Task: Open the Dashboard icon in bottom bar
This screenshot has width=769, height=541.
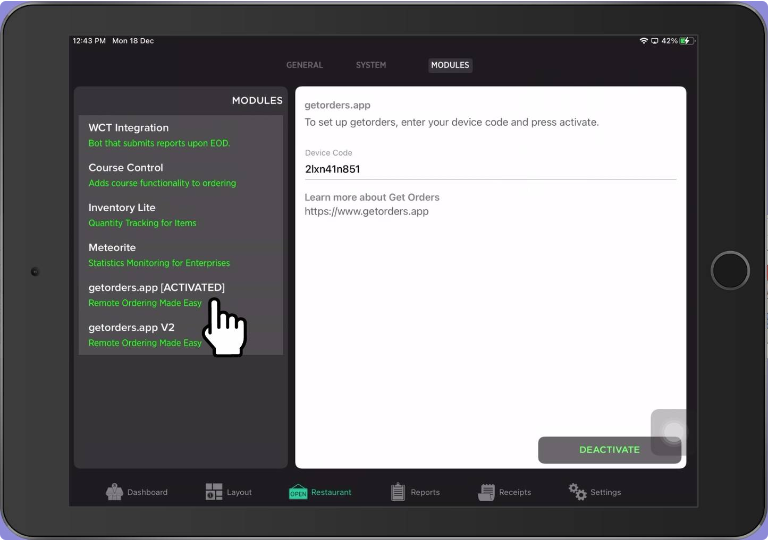Action: (x=114, y=492)
